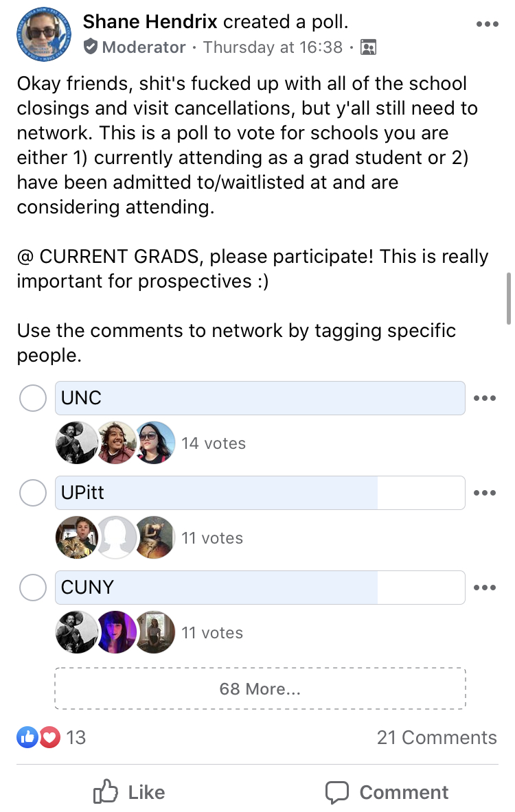Select the UNC poll radio button
Screen dimensions: 515x812
click(x=33, y=398)
